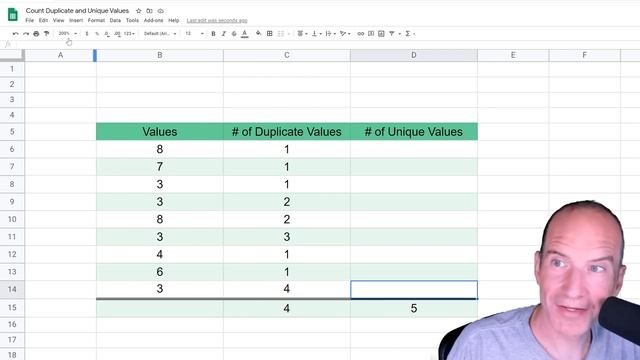Open the functions sigma menu
The image size is (640, 360).
click(408, 33)
